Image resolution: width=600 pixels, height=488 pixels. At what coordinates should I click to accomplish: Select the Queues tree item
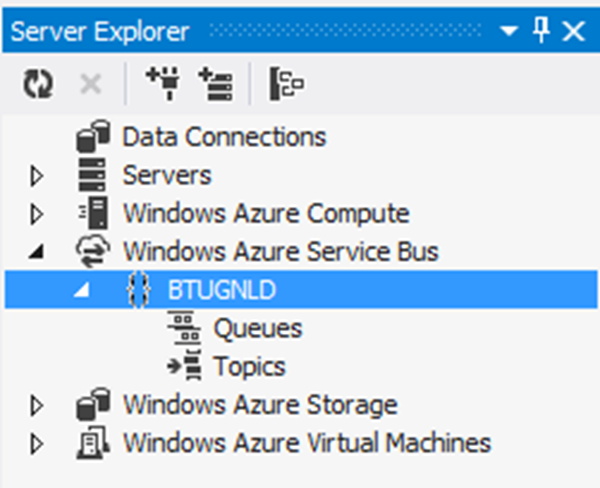(x=257, y=328)
